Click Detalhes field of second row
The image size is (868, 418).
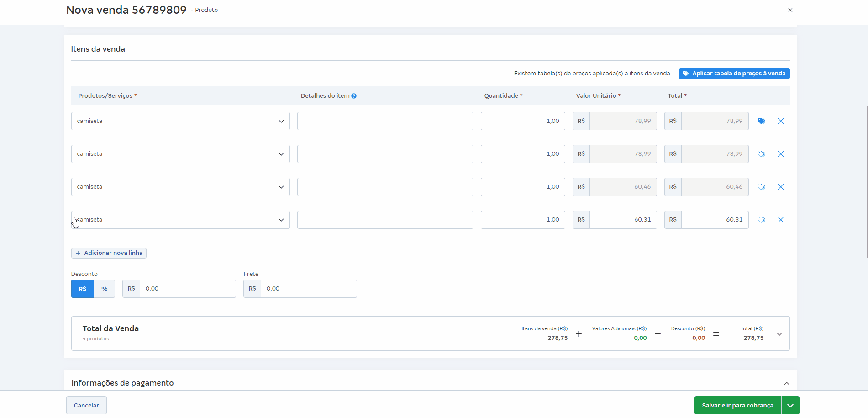385,154
